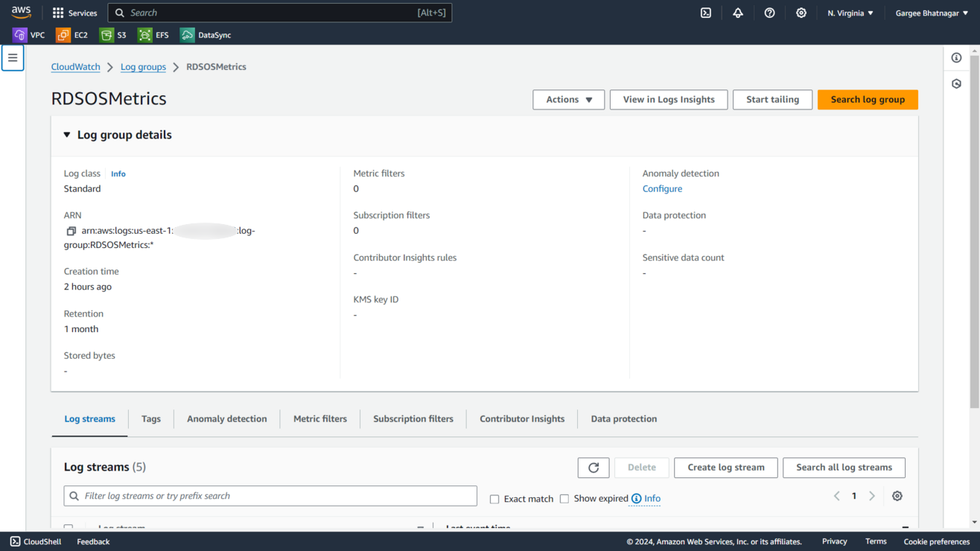Go to next page of log streams
The width and height of the screenshot is (980, 551).
(872, 496)
